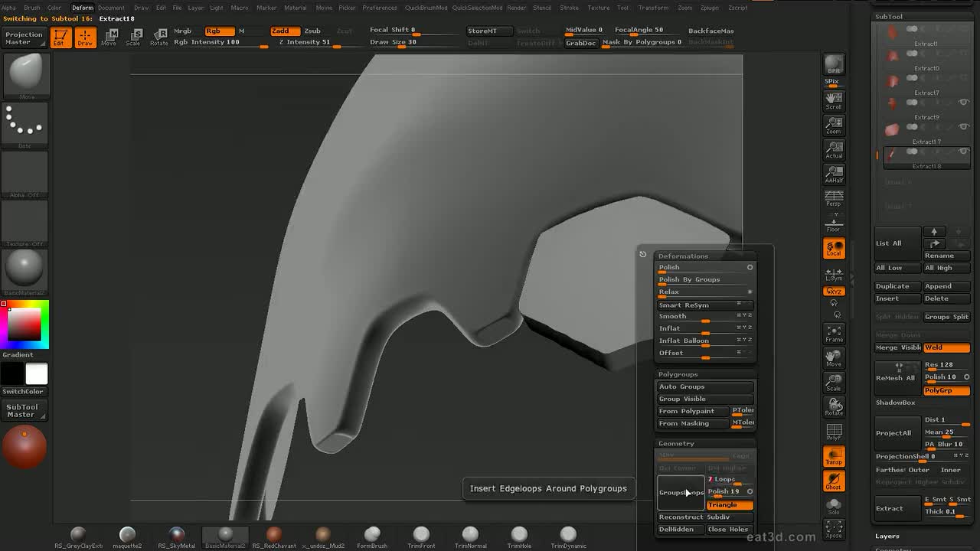Toggle XYZ rotation mode
980x551 pixels.
(834, 292)
